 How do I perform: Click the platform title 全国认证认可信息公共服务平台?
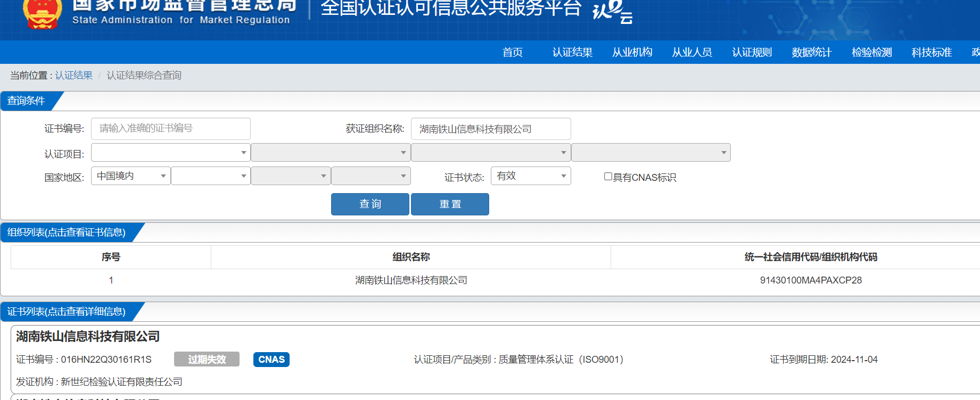pyautogui.click(x=451, y=8)
